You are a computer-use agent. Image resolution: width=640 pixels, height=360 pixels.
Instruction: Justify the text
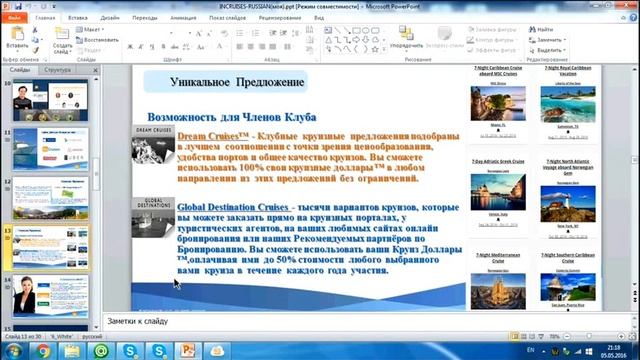point(273,47)
